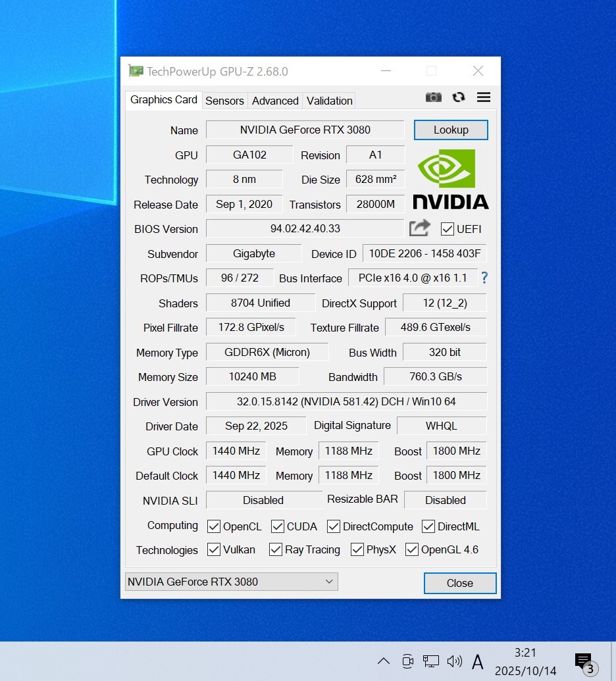Click the NVIDIA logo
The width and height of the screenshot is (616, 681).
point(451,179)
